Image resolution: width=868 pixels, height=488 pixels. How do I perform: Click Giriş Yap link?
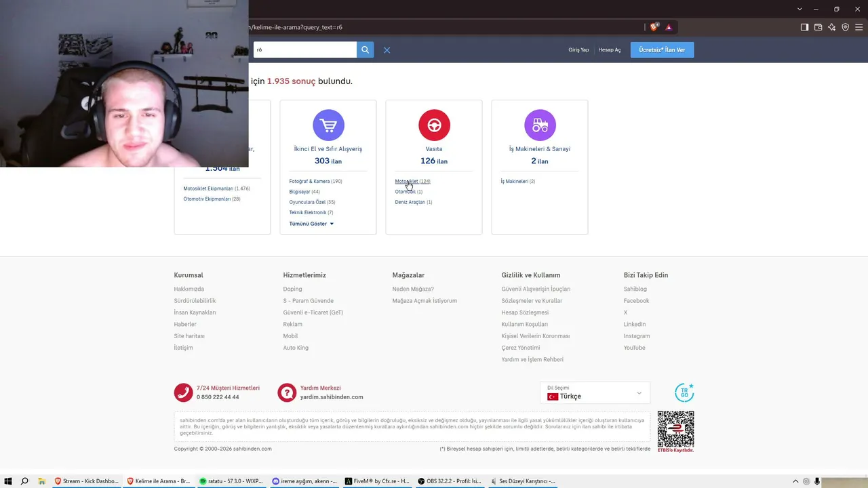tap(578, 50)
